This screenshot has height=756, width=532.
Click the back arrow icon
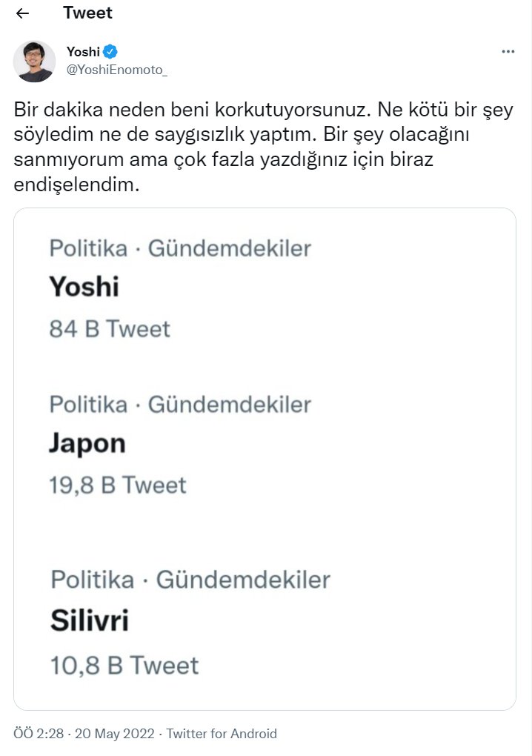[x=23, y=13]
